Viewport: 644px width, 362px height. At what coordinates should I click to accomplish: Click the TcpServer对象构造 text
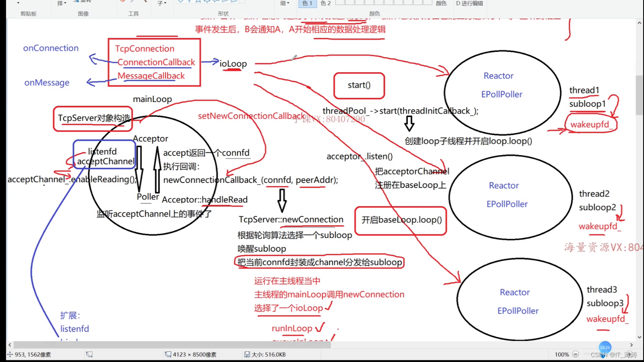94,118
